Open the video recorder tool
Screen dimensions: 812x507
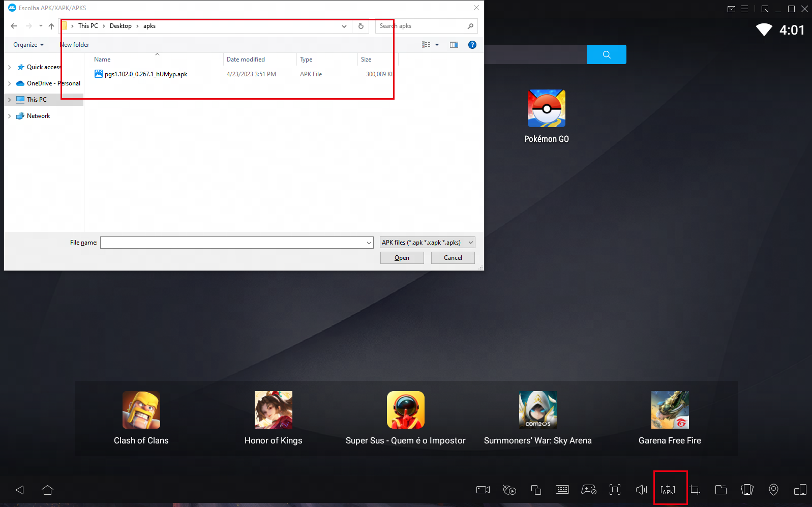tap(483, 490)
